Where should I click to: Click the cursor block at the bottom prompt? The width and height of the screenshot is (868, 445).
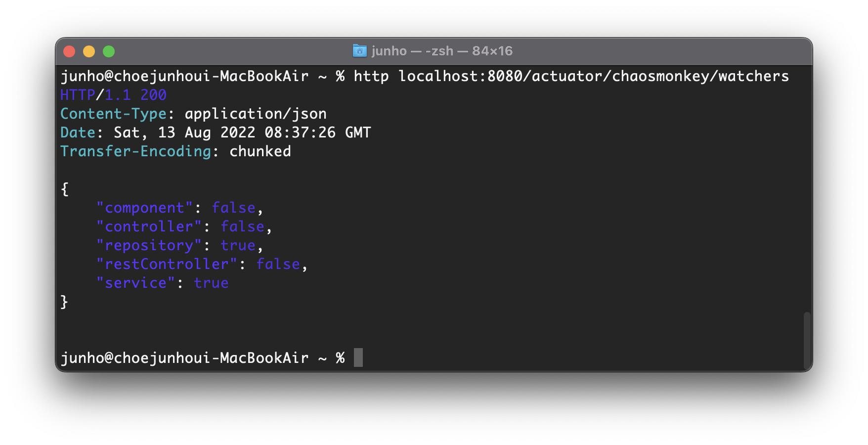click(358, 357)
